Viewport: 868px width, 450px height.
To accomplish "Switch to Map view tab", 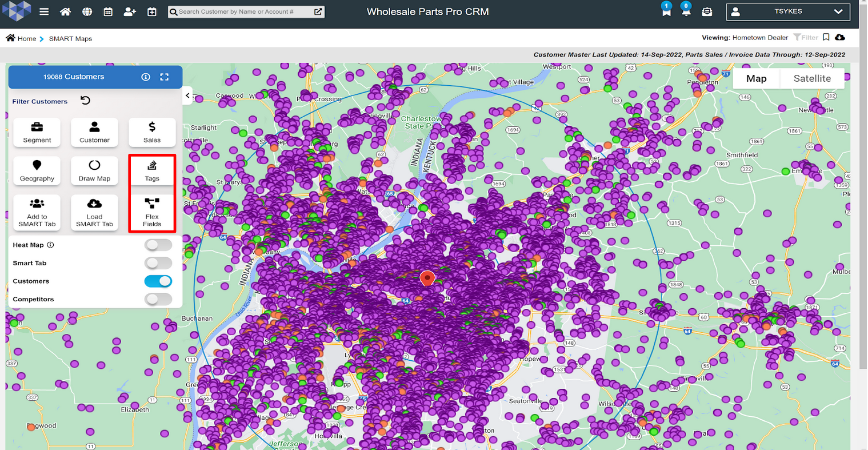I will coord(756,78).
